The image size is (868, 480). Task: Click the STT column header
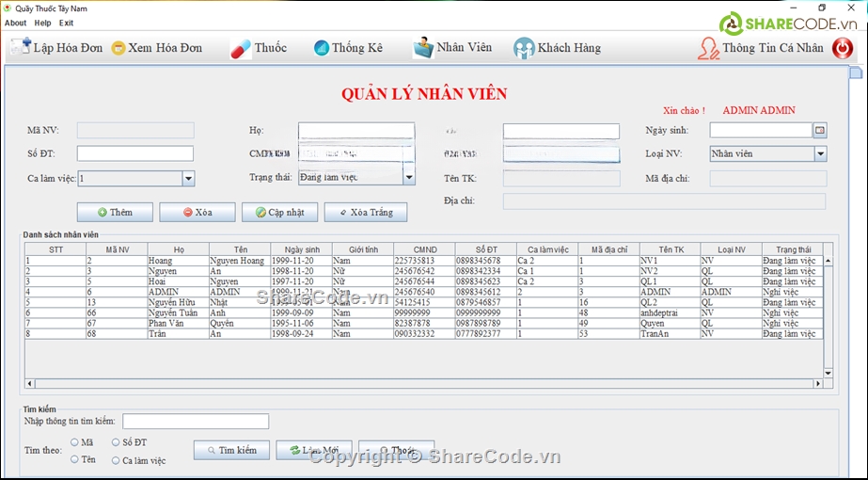point(55,249)
